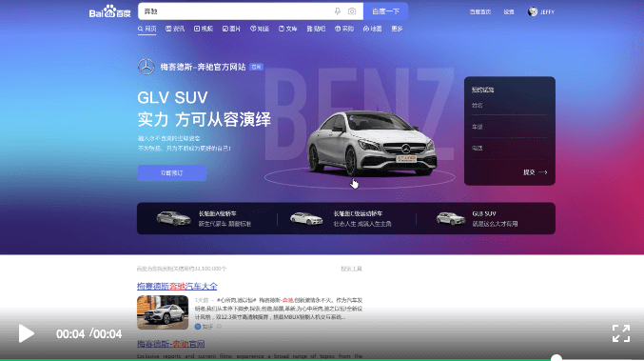Select the 网页 tab
The width and height of the screenshot is (644, 361).
click(147, 29)
